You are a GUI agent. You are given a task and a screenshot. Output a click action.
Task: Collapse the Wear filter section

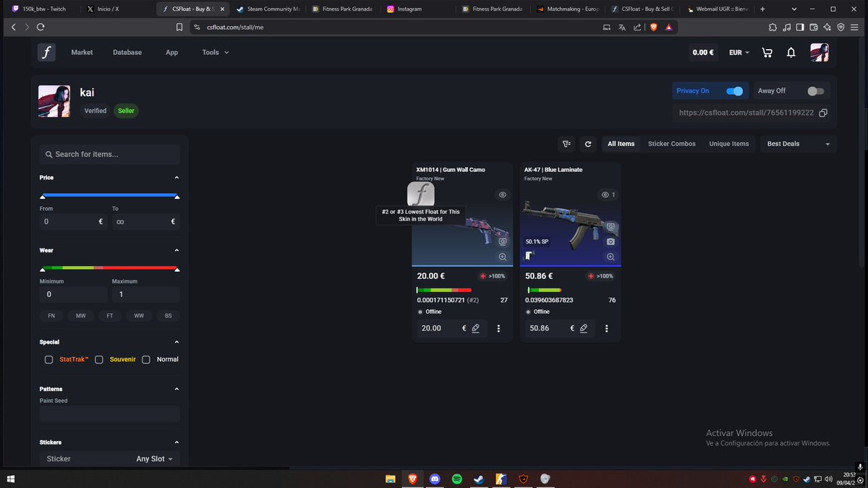(x=176, y=251)
